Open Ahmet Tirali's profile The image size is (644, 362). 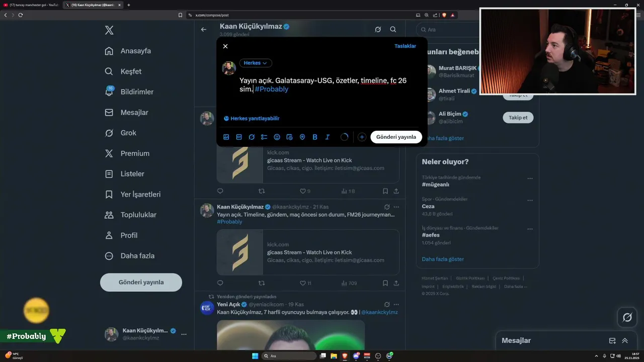[454, 91]
